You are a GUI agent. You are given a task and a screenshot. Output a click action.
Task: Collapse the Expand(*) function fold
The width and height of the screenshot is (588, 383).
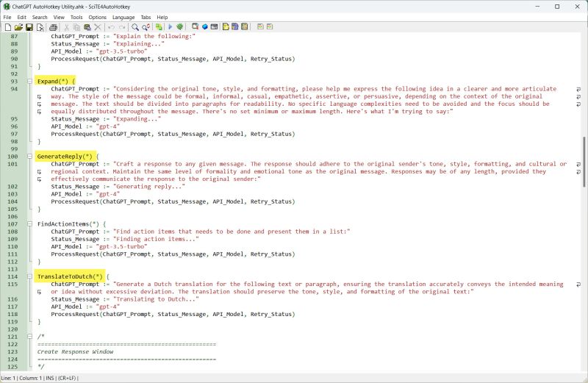click(x=29, y=82)
